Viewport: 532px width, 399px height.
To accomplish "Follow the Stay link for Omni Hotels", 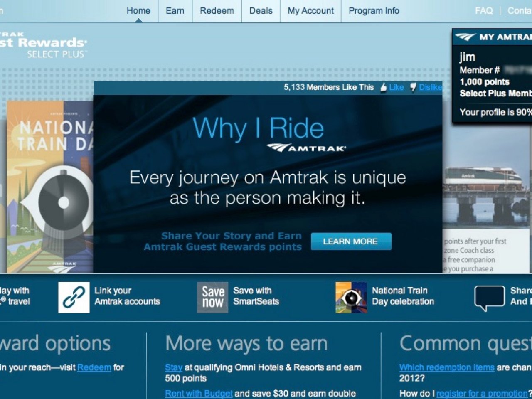I will click(173, 367).
